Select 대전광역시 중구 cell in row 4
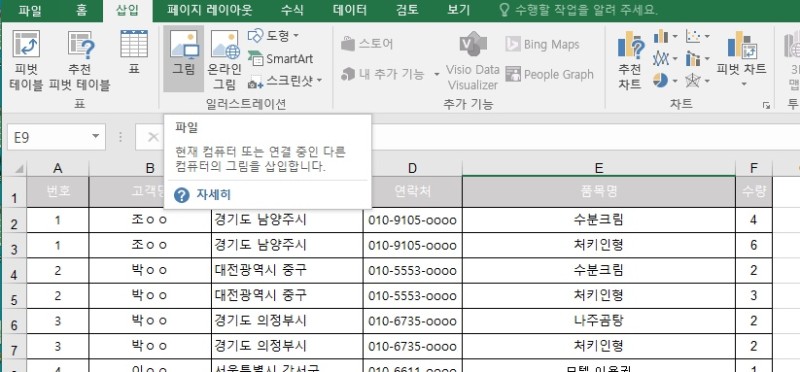The height and width of the screenshot is (372, 800). (x=287, y=270)
